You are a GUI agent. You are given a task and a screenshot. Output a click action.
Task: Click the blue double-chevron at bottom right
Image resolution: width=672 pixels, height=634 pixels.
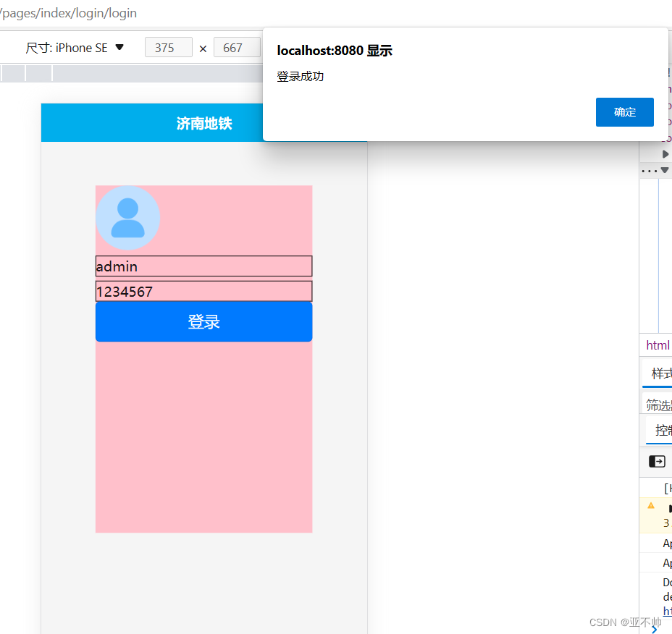(654, 629)
